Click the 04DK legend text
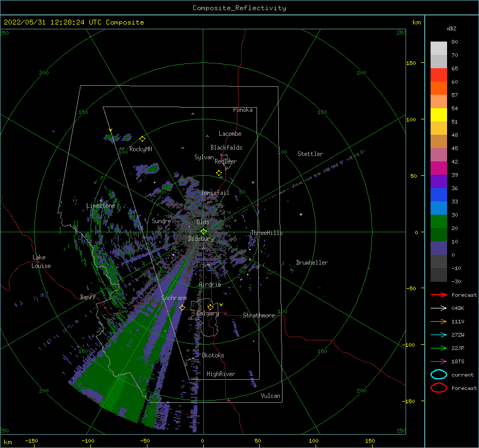Viewport: 479px width, 448px height. (458, 308)
